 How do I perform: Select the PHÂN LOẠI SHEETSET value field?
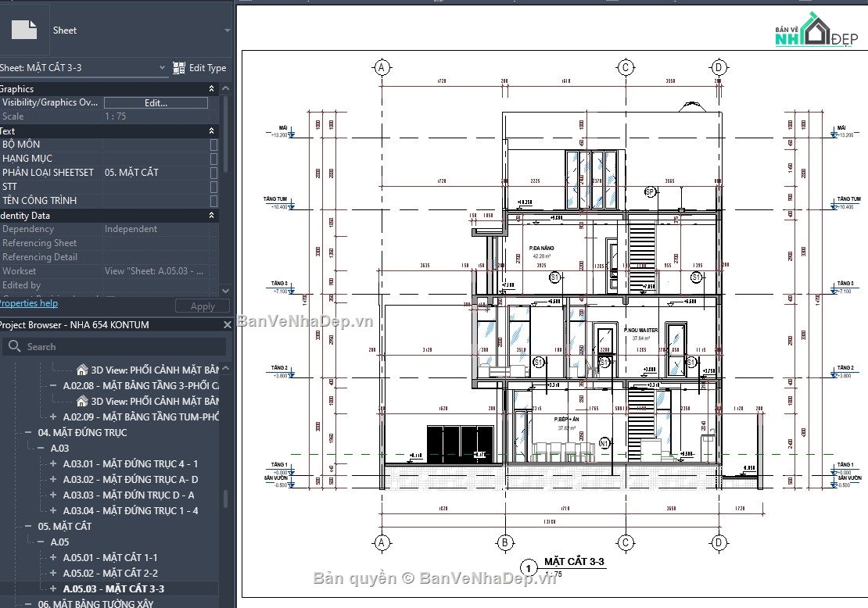156,173
